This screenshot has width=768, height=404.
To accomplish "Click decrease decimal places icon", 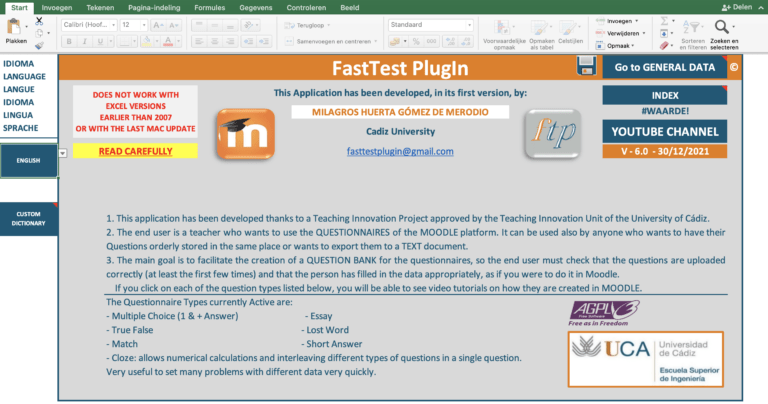I will [466, 42].
